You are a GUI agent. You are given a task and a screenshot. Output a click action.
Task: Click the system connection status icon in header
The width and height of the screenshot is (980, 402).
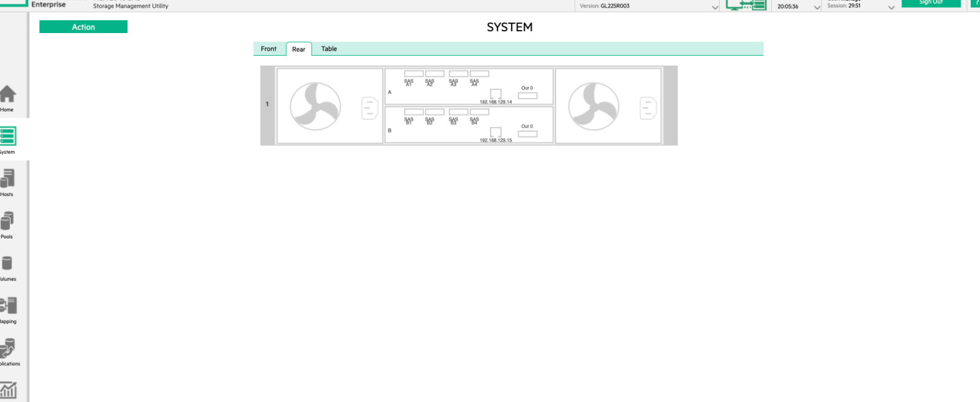(x=745, y=5)
